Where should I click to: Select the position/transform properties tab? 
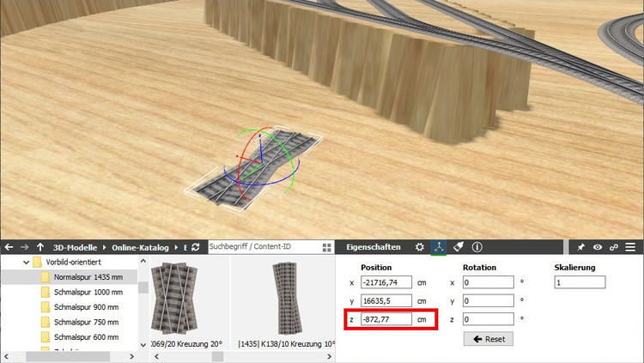439,247
